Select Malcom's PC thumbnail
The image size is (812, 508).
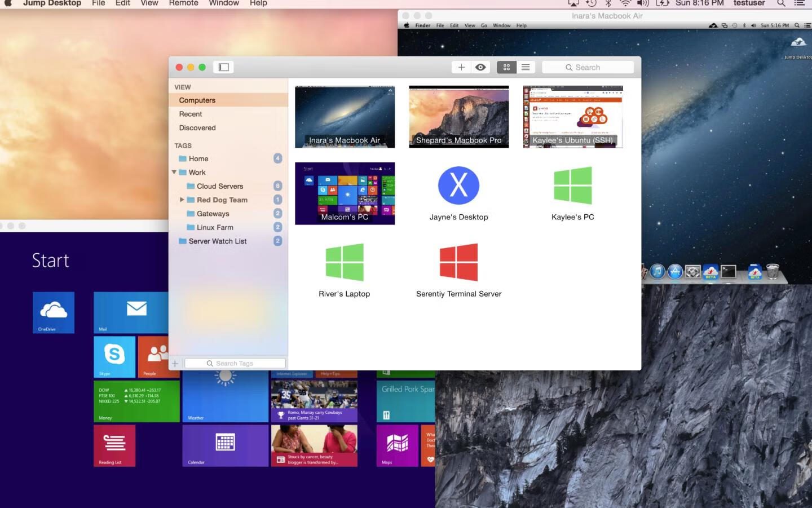click(345, 193)
